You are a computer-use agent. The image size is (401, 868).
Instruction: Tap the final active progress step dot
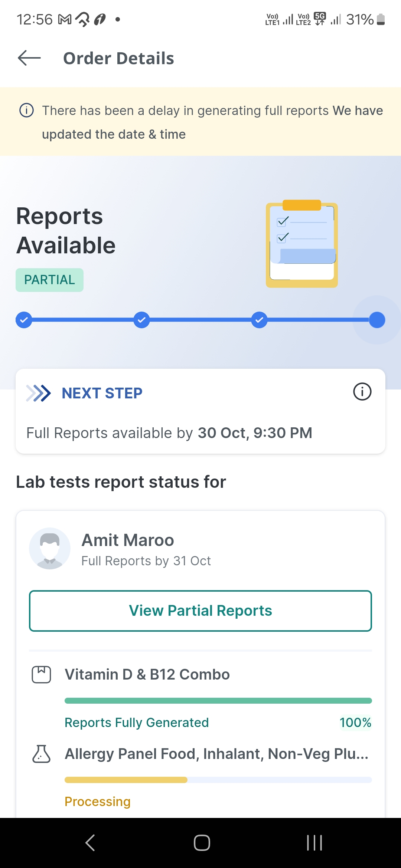click(377, 320)
